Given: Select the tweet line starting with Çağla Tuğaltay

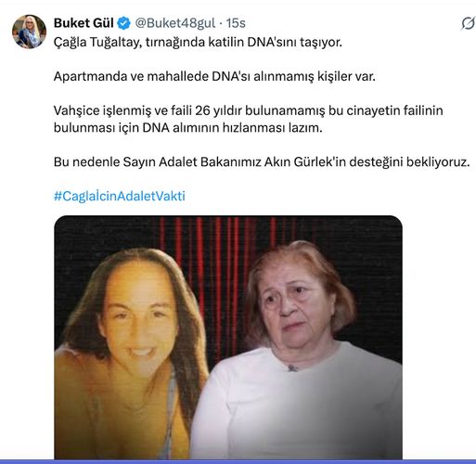Looking at the screenshot, I should [x=198, y=43].
